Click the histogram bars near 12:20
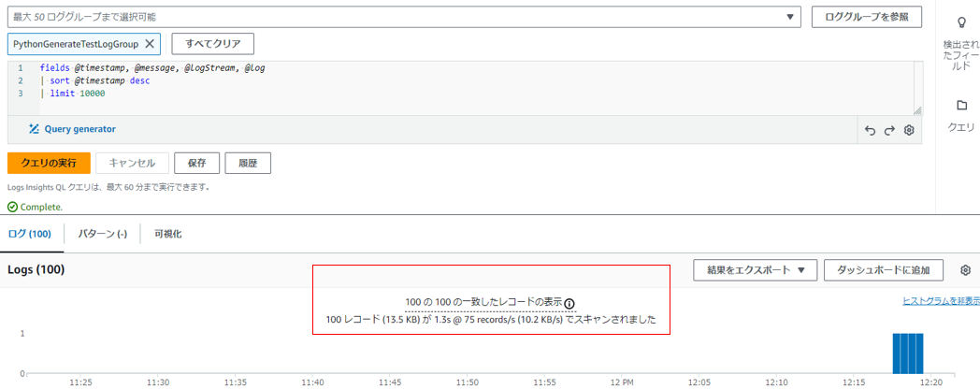 tap(907, 353)
